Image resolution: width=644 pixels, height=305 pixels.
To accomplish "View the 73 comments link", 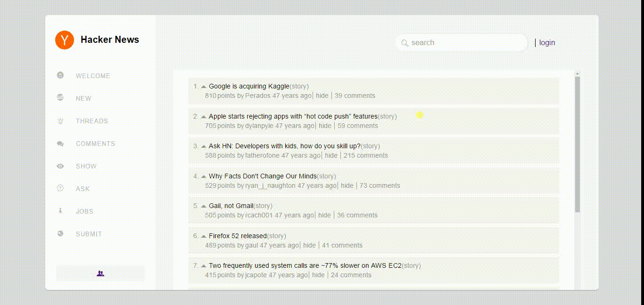I will coord(380,185).
